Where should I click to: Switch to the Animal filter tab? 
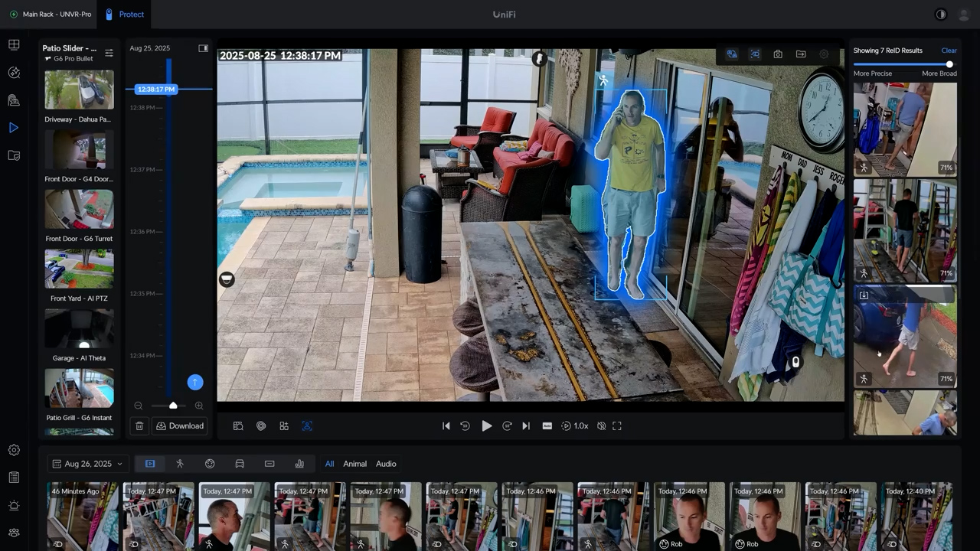(x=354, y=464)
